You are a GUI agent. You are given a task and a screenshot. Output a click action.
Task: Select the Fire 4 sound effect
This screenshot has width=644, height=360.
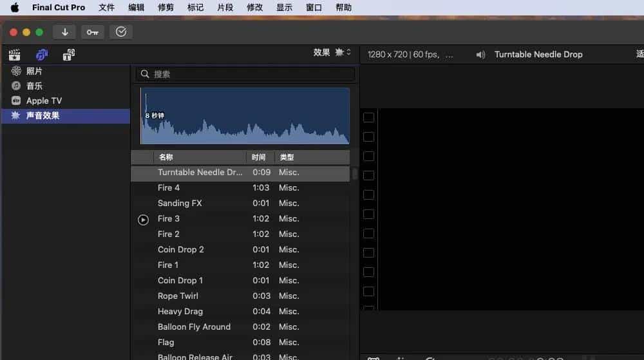(240, 188)
